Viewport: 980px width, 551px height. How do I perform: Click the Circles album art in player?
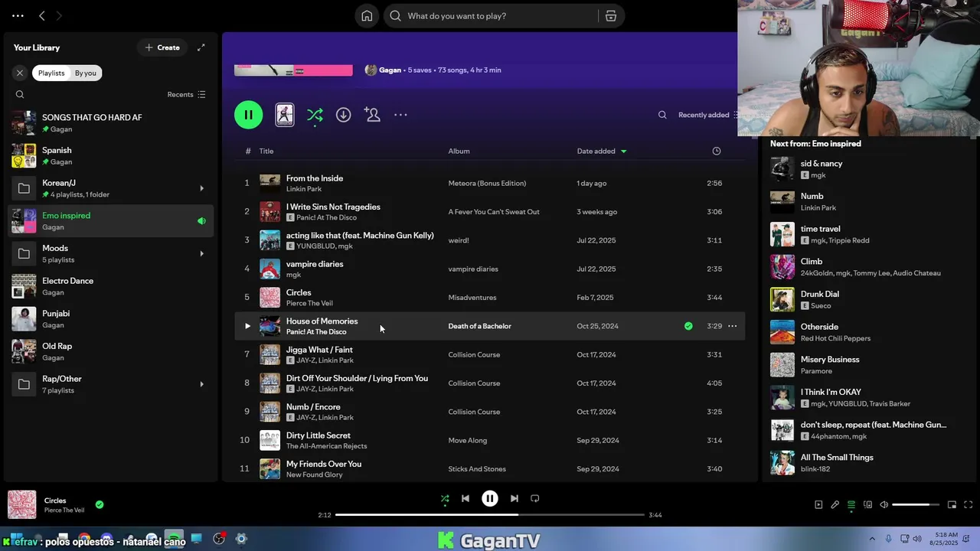(x=22, y=505)
